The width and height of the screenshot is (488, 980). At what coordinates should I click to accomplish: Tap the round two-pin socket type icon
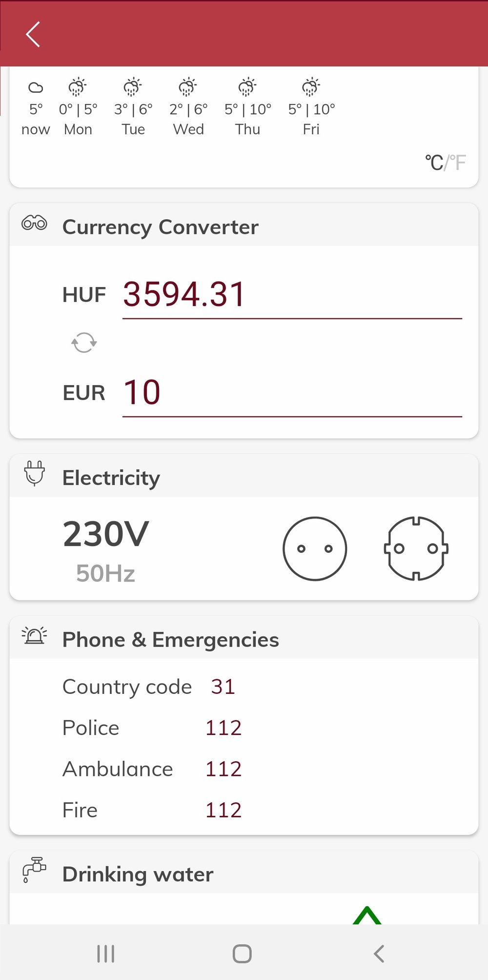pos(315,548)
